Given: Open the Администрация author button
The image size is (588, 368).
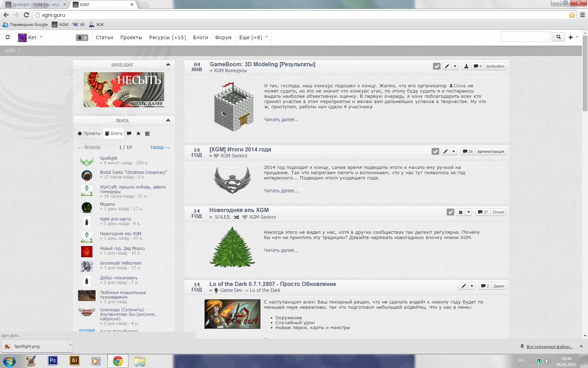Looking at the screenshot, I should pyautogui.click(x=491, y=151).
